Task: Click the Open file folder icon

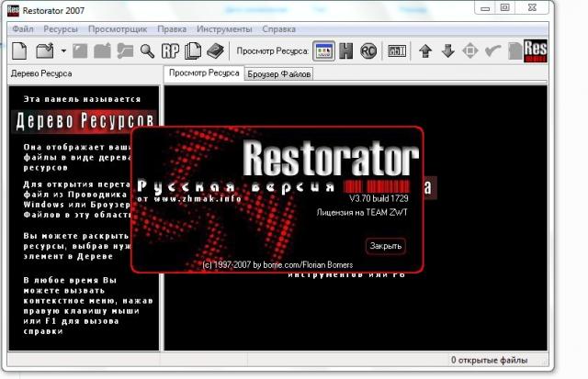Action: click(45, 51)
